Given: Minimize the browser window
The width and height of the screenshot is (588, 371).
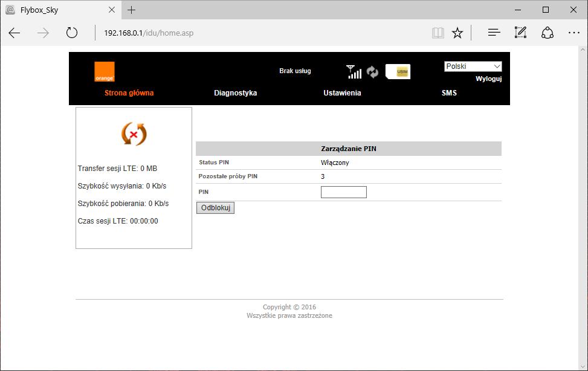Looking at the screenshot, I should coord(518,10).
